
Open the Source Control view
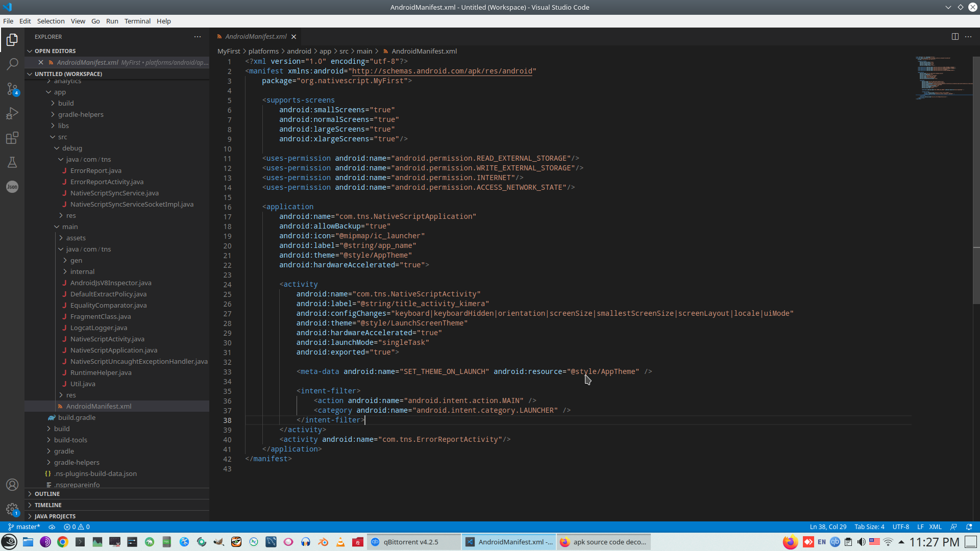12,89
